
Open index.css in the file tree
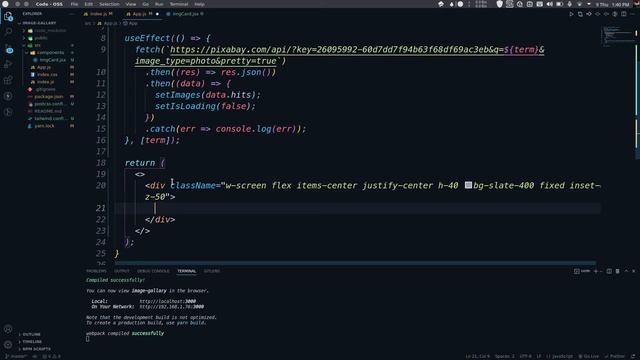(x=47, y=75)
